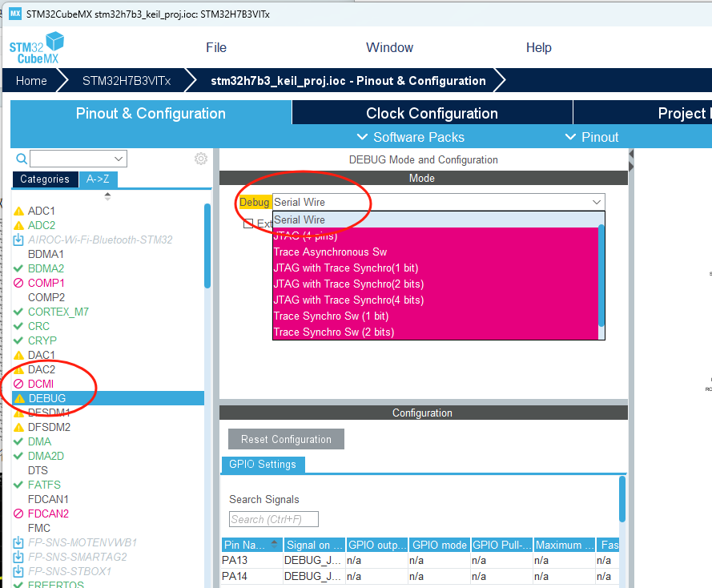The width and height of the screenshot is (712, 588).
Task: Click the green check icon beside DMA
Action: (x=18, y=441)
